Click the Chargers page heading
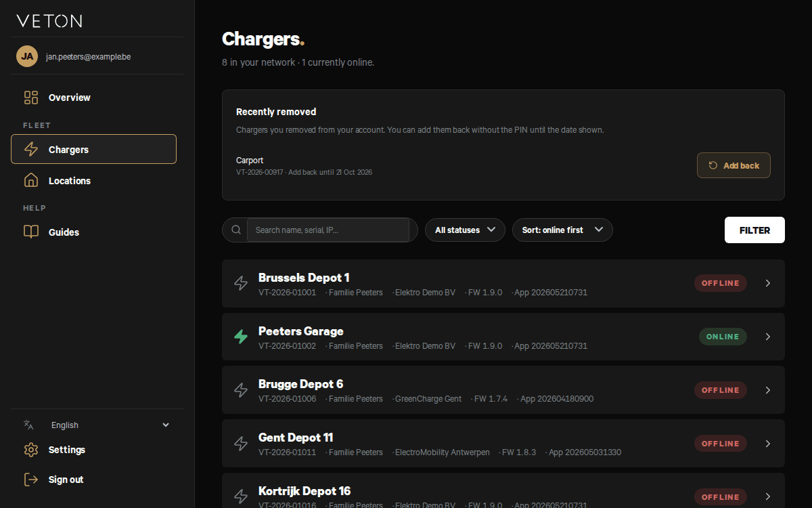The height and width of the screenshot is (508, 812). pyautogui.click(x=263, y=39)
